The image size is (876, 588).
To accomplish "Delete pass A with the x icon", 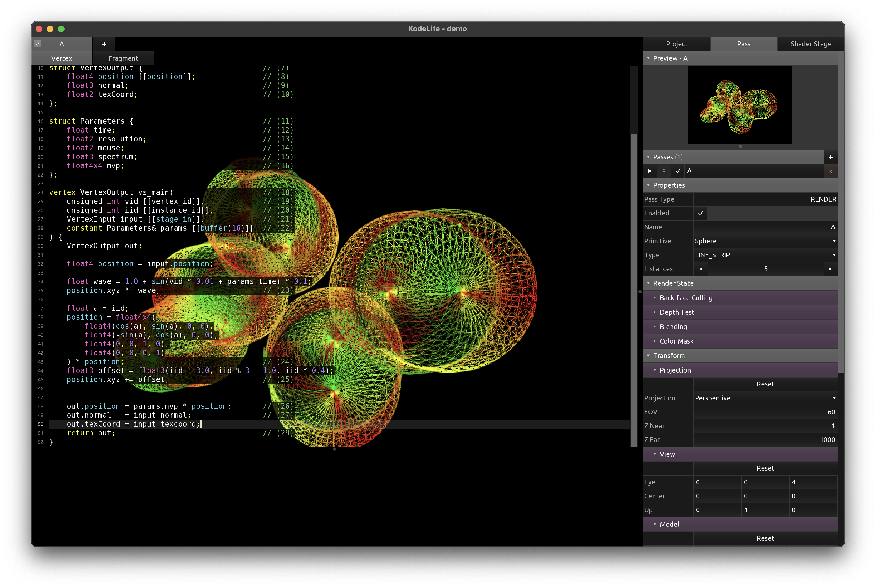I will coord(831,171).
